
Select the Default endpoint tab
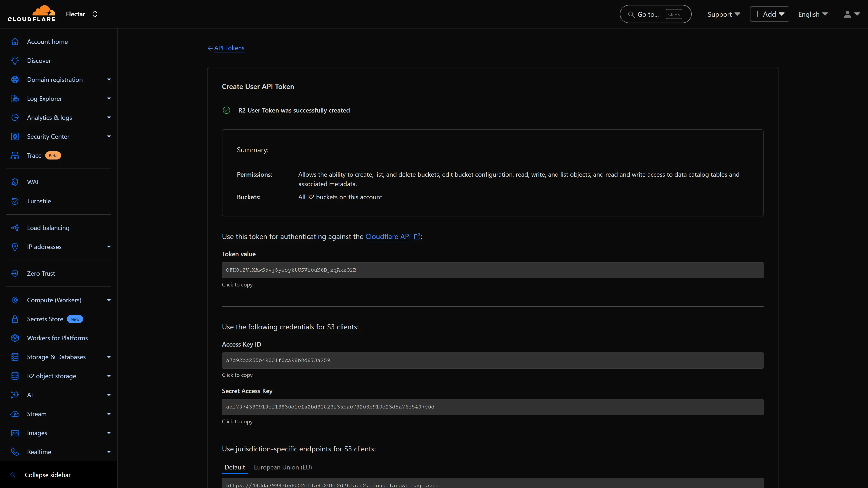[x=235, y=467]
